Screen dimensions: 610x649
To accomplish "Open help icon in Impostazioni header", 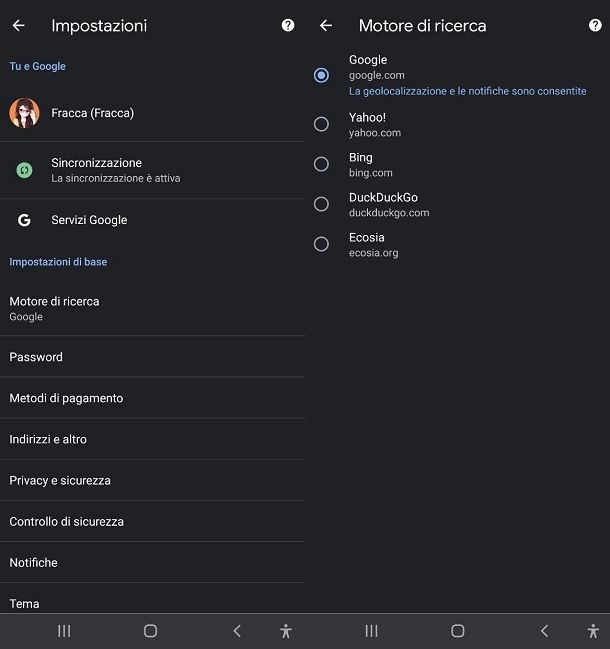I will 288,25.
